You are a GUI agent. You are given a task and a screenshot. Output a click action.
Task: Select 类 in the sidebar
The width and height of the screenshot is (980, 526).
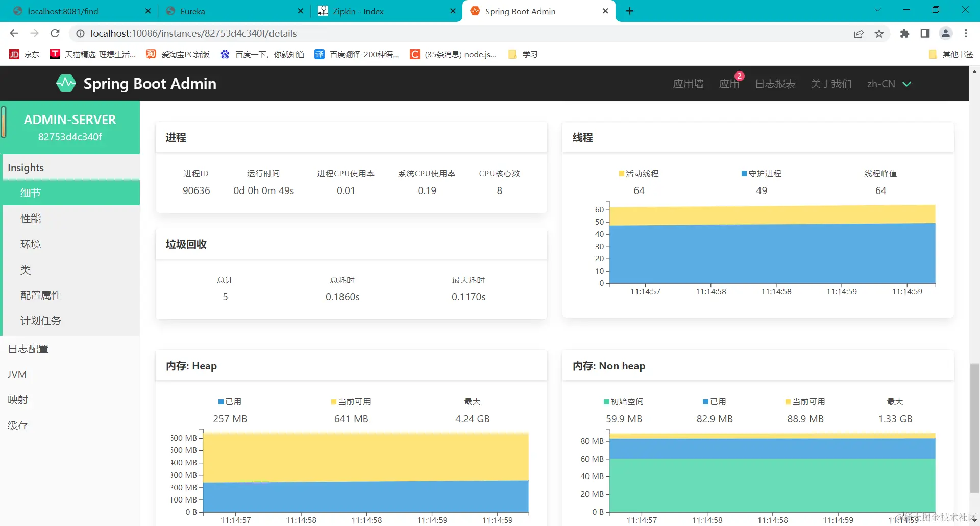coord(71,270)
